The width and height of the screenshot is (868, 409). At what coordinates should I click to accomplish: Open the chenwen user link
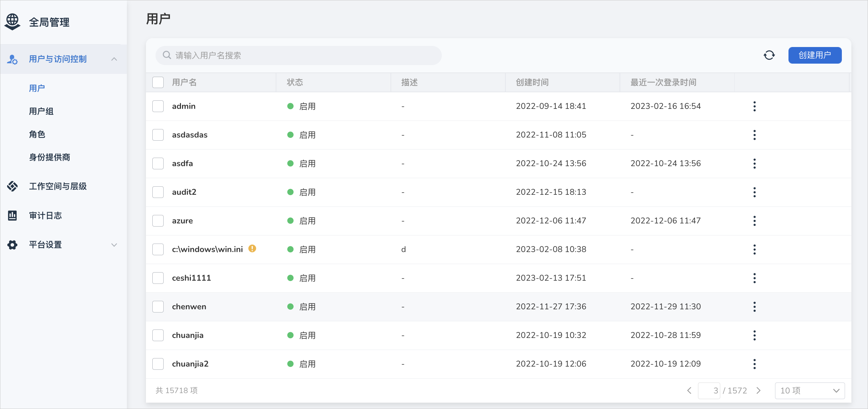pyautogui.click(x=189, y=306)
